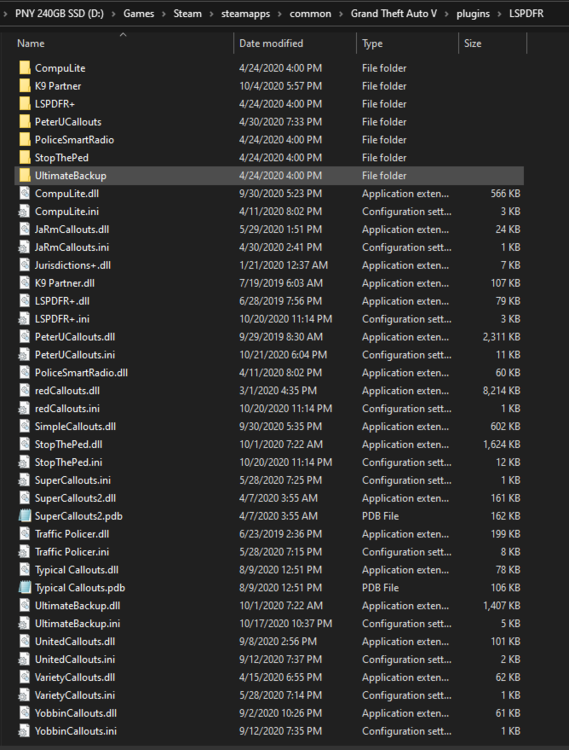Click the K9 Partner.dll file icon
This screenshot has width=569, height=750.
(x=25, y=283)
